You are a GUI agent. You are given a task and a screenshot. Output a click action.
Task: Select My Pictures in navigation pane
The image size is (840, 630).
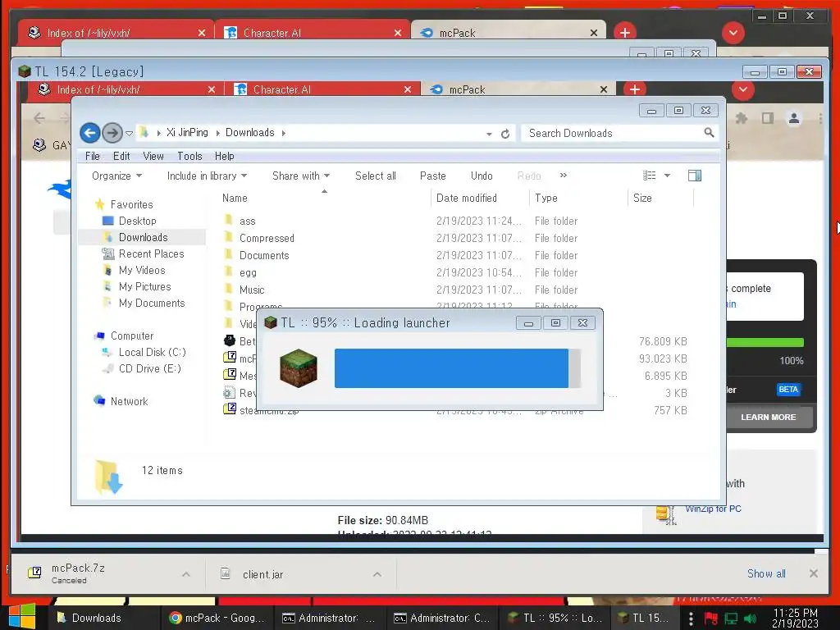click(144, 286)
